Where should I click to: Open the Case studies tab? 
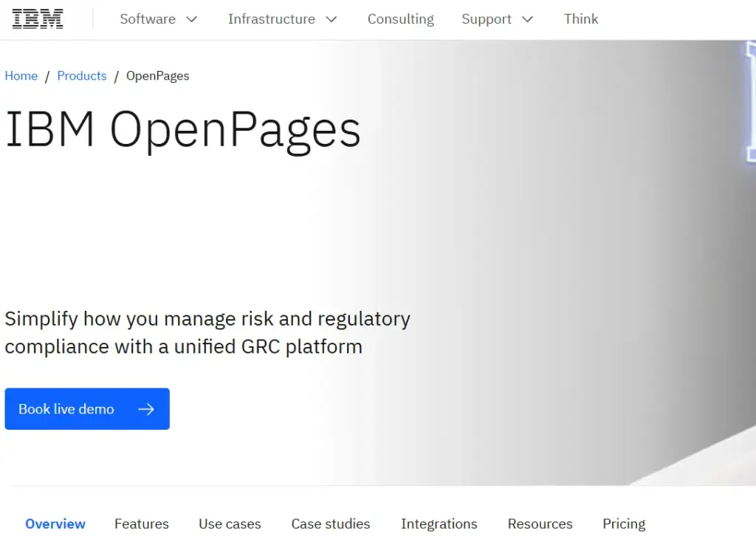[x=331, y=524]
